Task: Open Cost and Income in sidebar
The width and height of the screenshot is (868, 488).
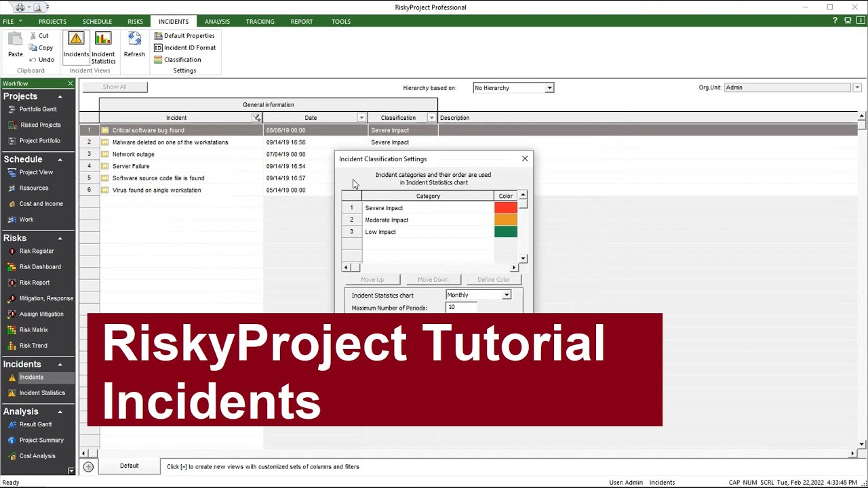Action: 41,204
